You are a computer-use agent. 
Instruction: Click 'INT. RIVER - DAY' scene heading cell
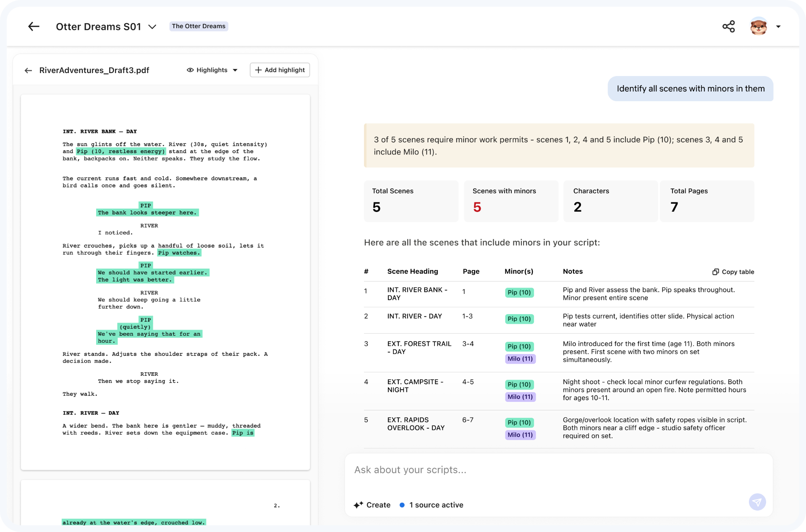414,316
